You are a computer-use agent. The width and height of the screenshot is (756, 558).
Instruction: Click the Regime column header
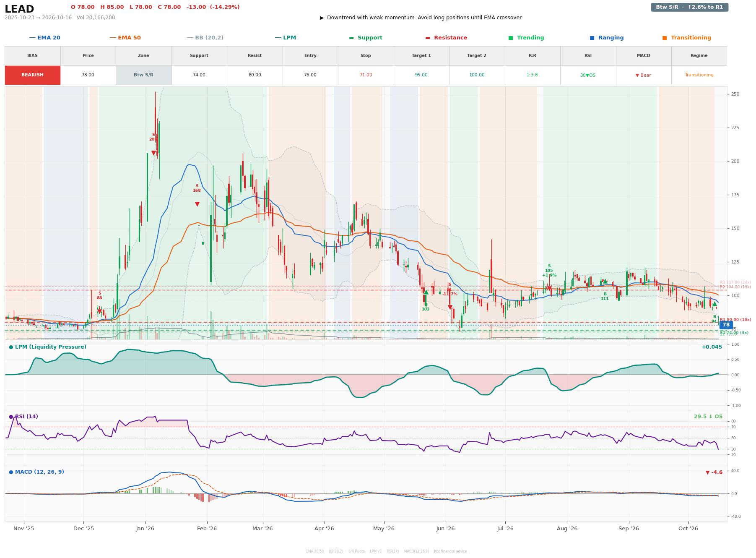699,56
